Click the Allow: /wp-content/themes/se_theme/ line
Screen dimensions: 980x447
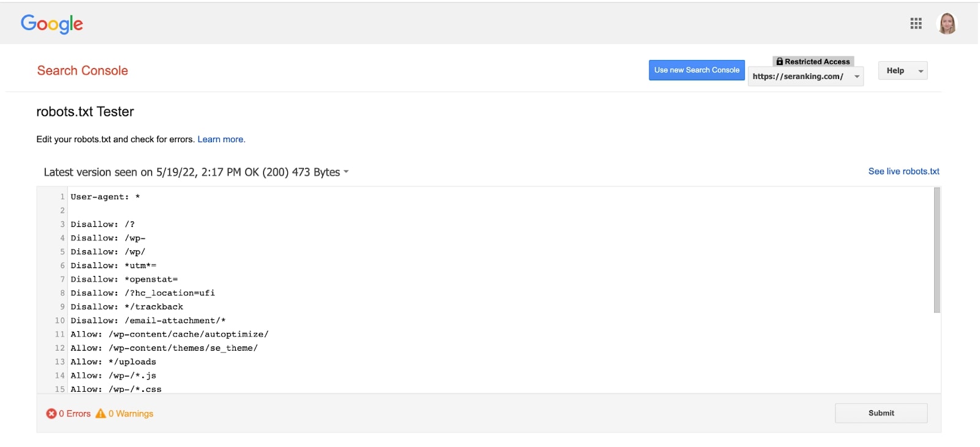click(x=164, y=348)
